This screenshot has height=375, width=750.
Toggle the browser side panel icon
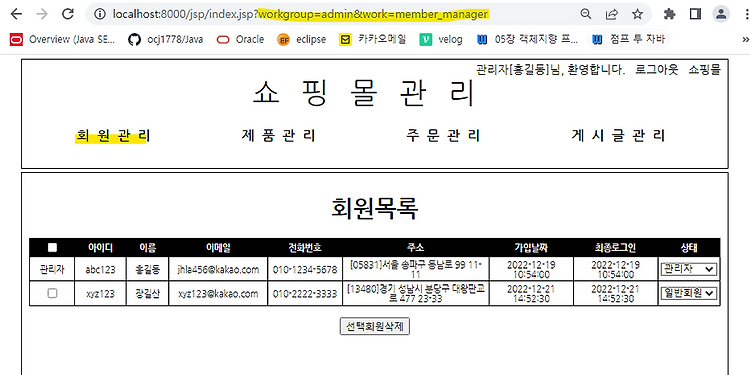coord(695,14)
